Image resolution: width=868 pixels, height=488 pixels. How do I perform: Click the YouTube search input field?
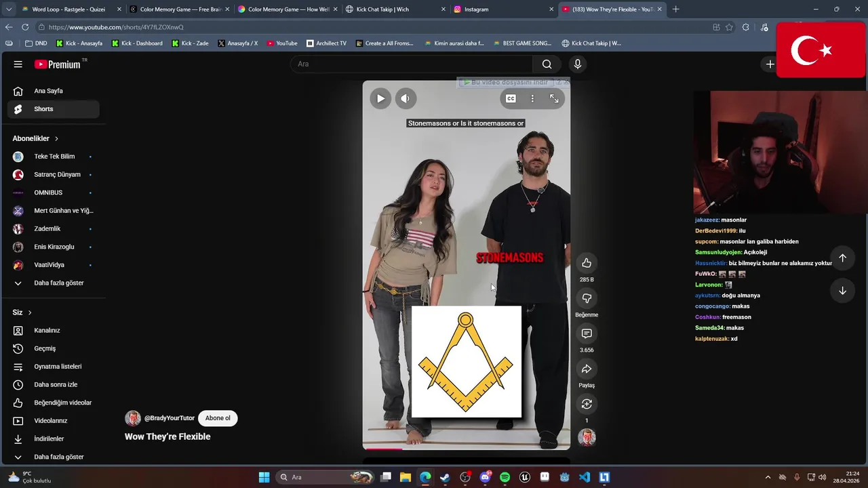[412, 64]
